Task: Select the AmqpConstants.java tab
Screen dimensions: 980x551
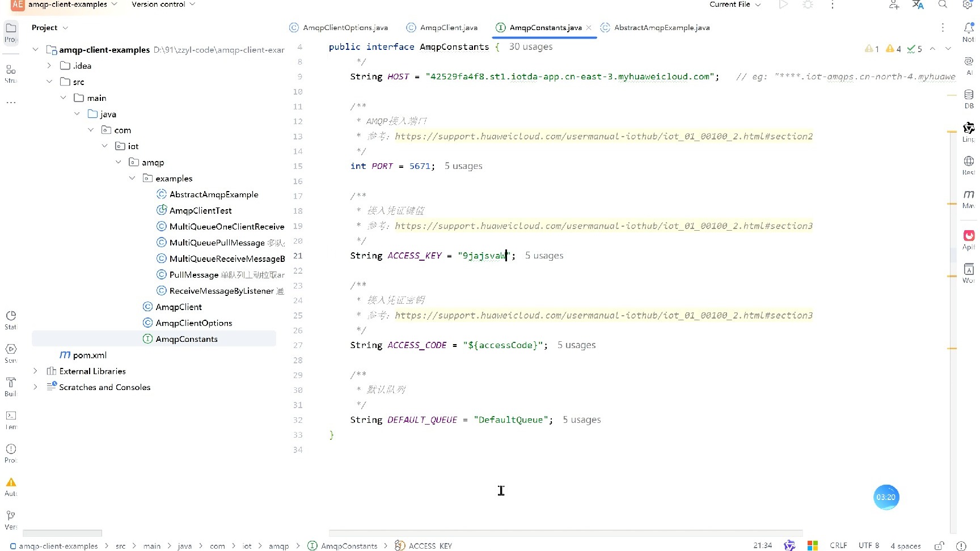Action: click(x=539, y=27)
